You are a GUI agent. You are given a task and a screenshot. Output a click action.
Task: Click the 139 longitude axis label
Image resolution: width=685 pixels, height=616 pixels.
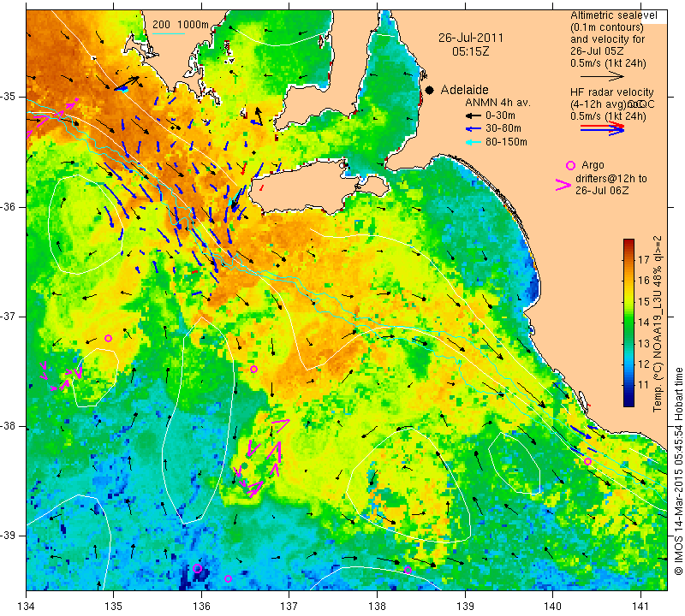pyautogui.click(x=465, y=607)
